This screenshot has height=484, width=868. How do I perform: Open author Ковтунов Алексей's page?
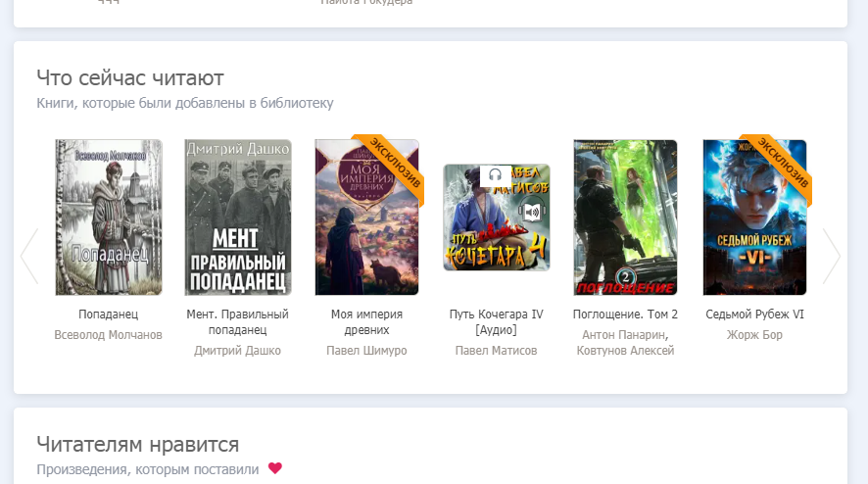pos(625,351)
